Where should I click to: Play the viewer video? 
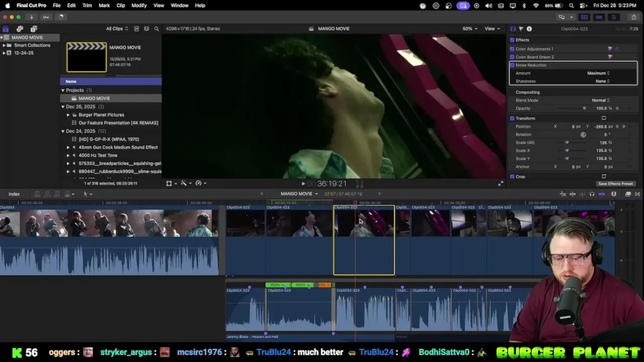point(303,184)
